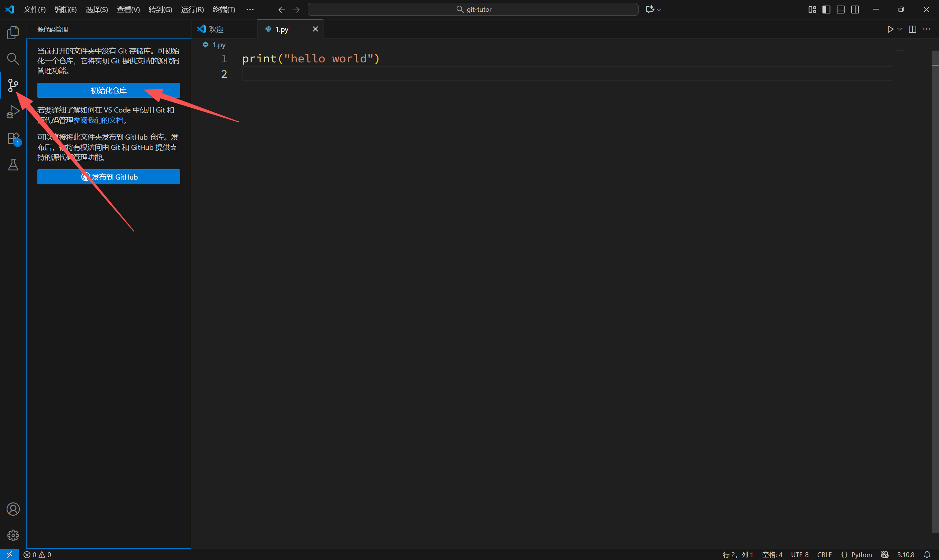Image resolution: width=939 pixels, height=560 pixels.
Task: Switch to the 欢迎 tab
Action: (x=216, y=29)
